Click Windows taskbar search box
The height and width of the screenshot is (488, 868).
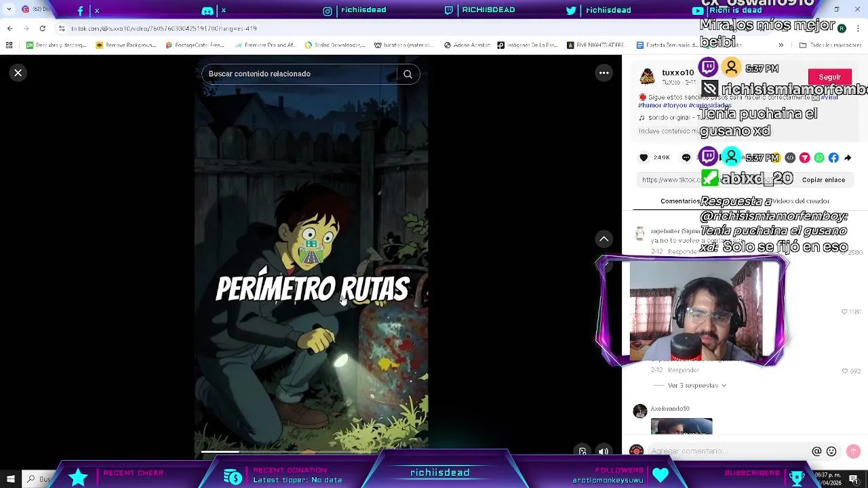coord(38,479)
